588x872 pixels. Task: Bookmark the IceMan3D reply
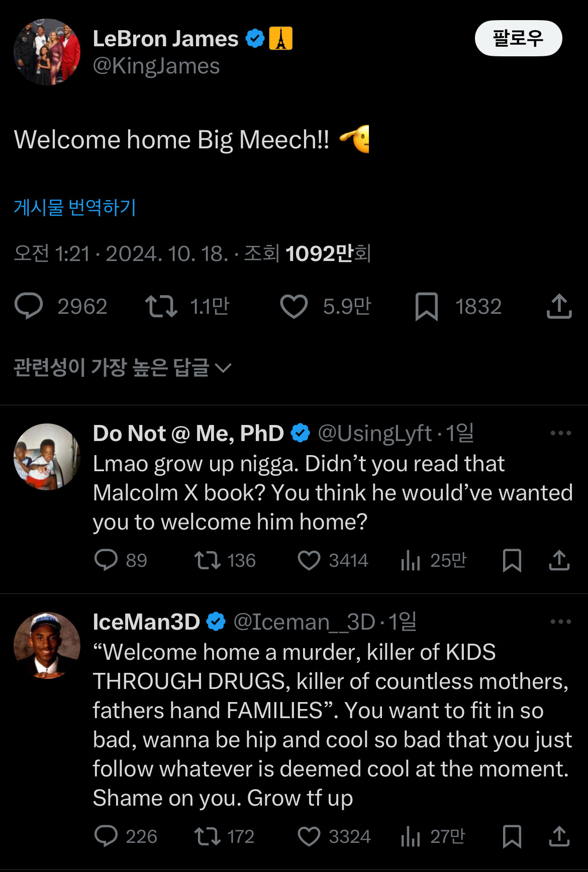click(512, 836)
